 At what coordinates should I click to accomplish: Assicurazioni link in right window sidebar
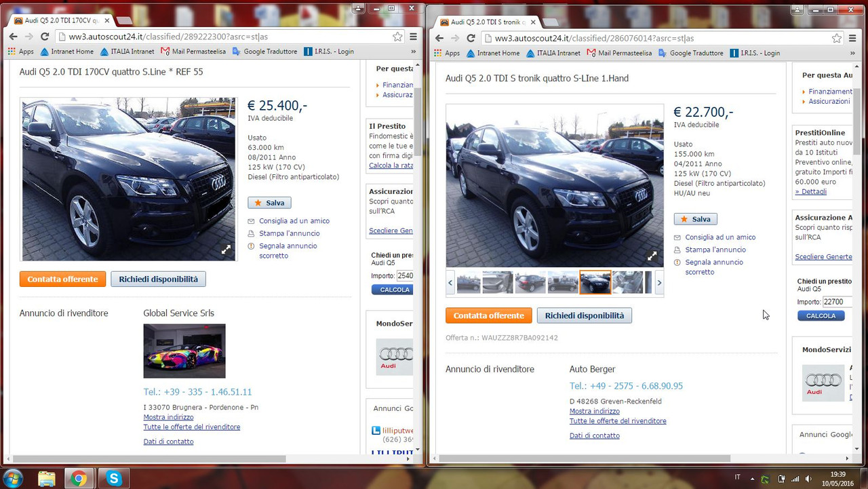click(829, 101)
